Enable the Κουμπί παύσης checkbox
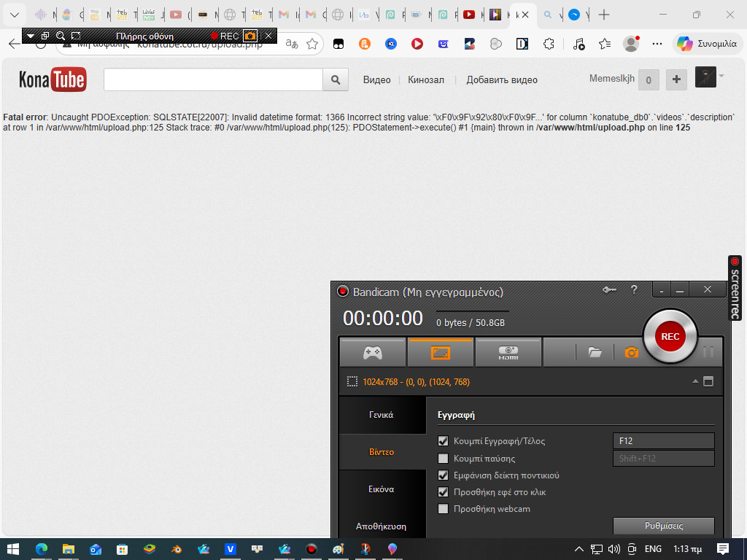747x560 pixels. pos(443,459)
